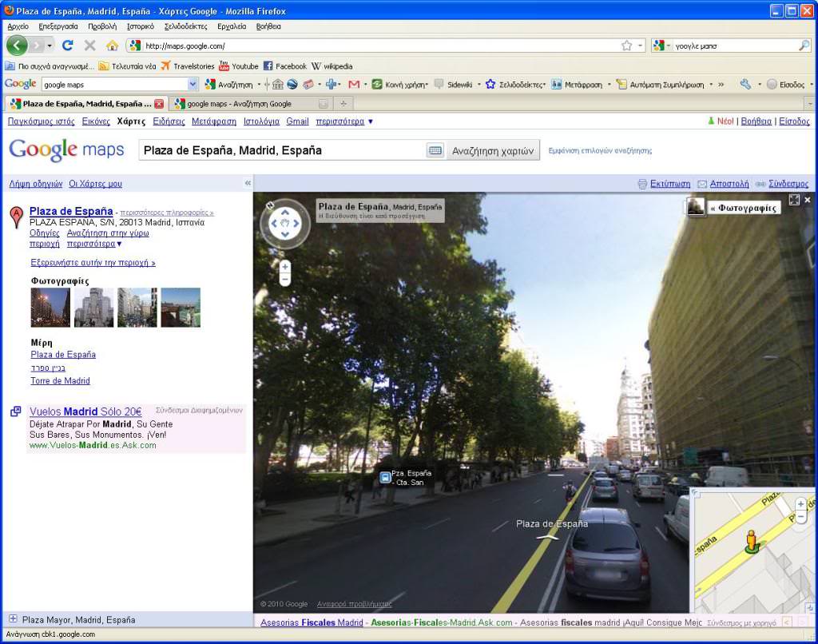Rotate Street View with the compass control
The width and height of the screenshot is (818, 644).
[x=285, y=224]
